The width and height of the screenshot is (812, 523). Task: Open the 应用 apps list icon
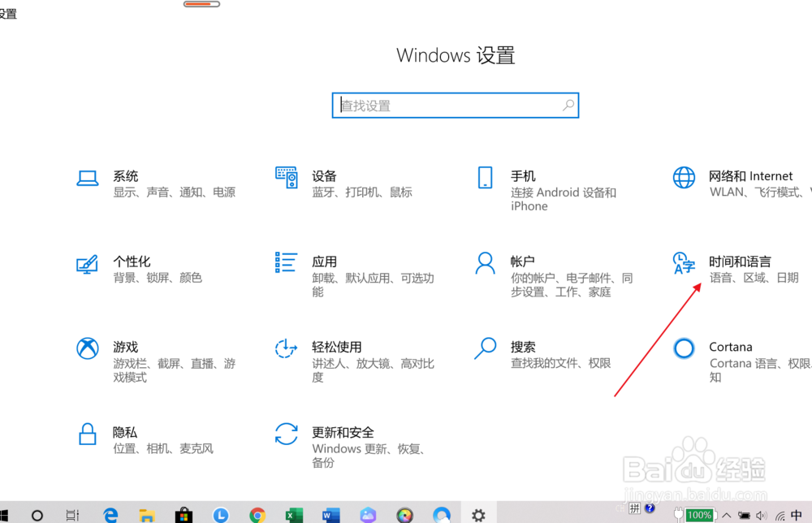tap(286, 262)
